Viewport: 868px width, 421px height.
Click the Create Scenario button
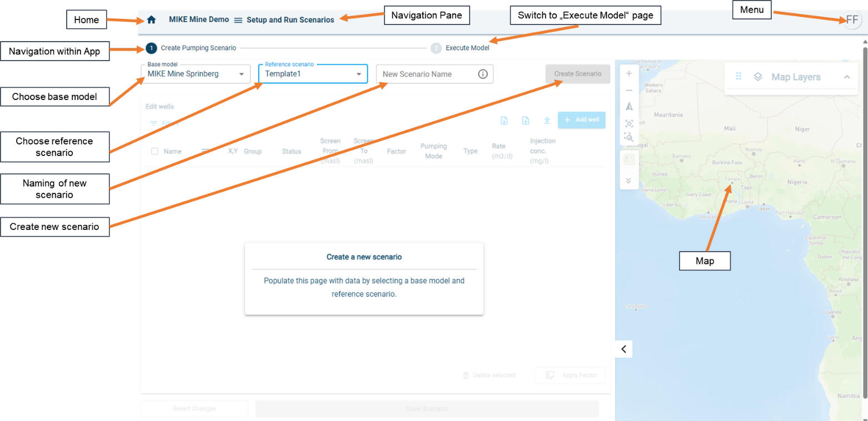pos(577,74)
